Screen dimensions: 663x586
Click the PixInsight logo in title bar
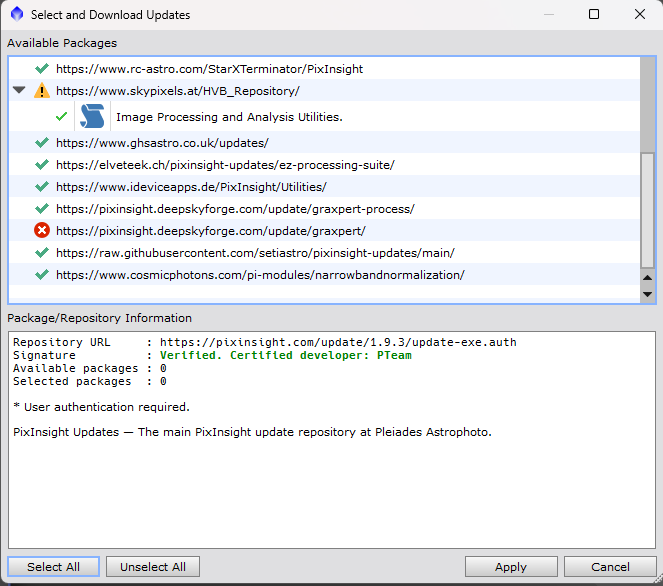pos(16,15)
